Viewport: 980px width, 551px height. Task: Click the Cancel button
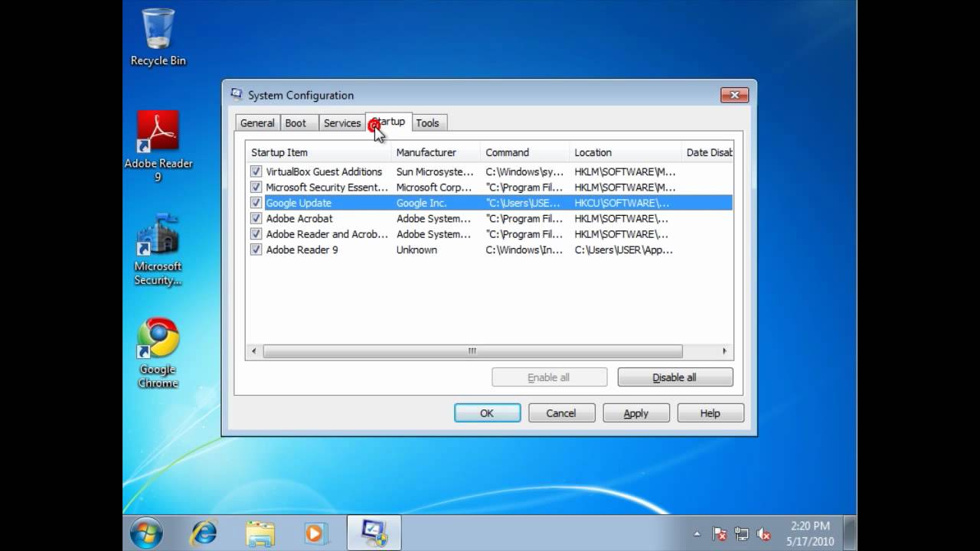click(561, 413)
